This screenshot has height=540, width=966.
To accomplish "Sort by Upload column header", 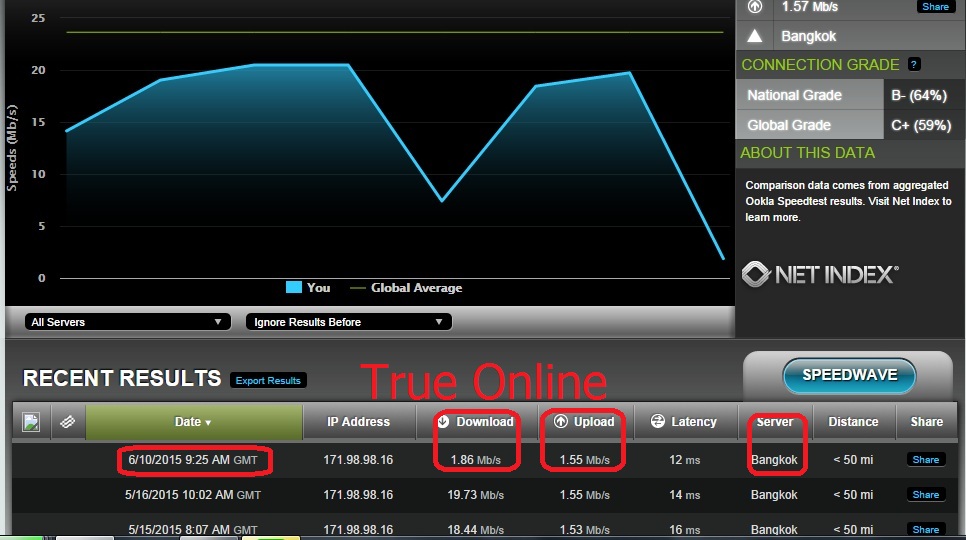I will [x=585, y=422].
